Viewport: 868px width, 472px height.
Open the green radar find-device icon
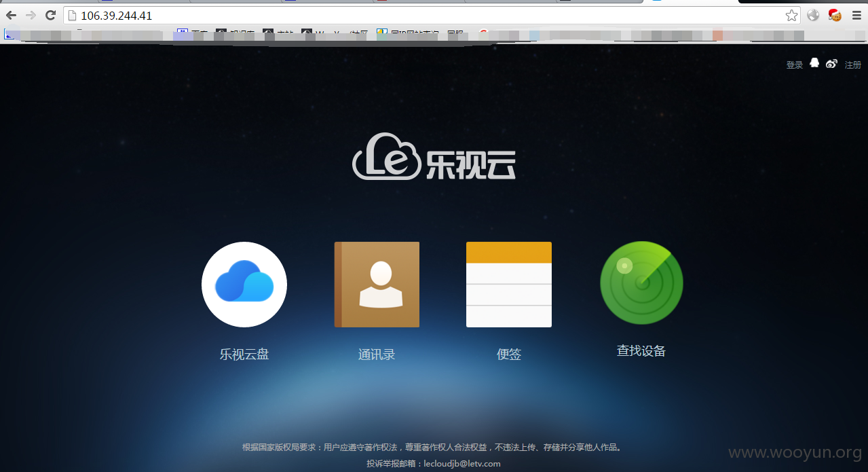[x=641, y=283]
